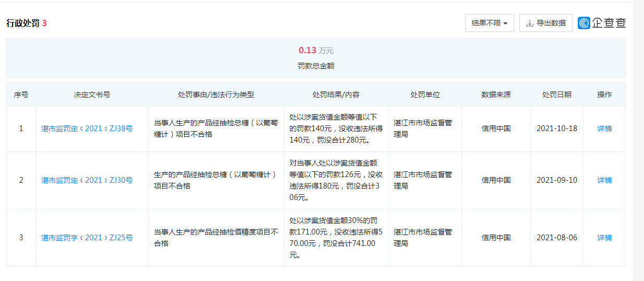Viewport: 644px width, 281px height.
Task: Click the 导出数据 export button
Action: pos(545,23)
